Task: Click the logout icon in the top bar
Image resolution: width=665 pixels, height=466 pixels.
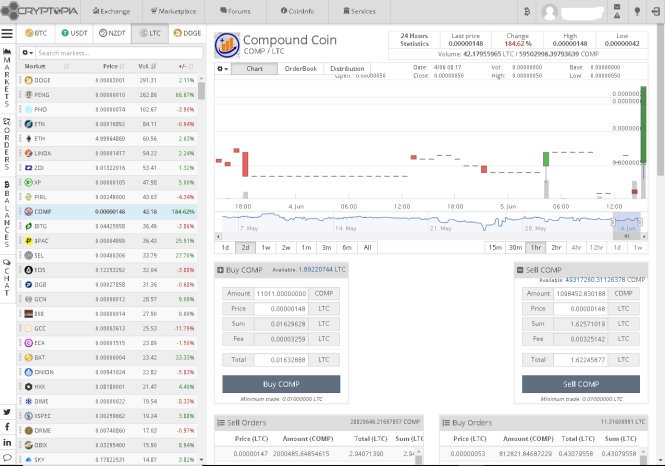Action: [655, 11]
